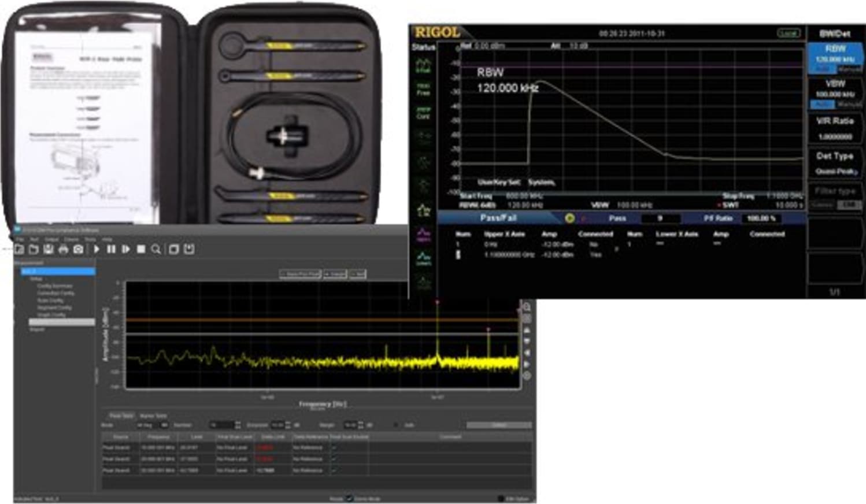
Task: Click the Local indicator on Rigol screen
Action: click(789, 33)
